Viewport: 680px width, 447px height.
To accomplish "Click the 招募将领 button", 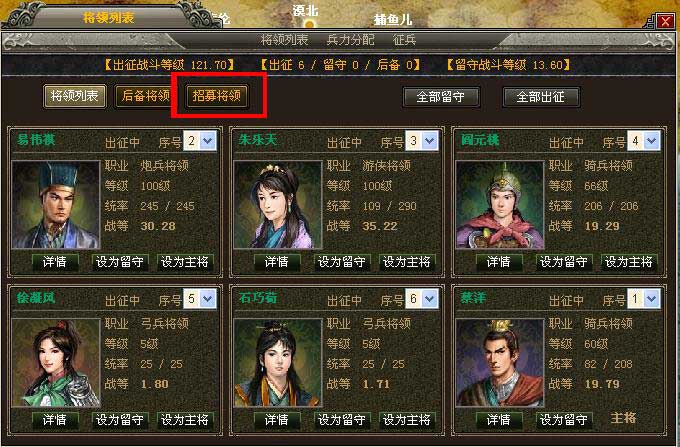I will pyautogui.click(x=217, y=95).
